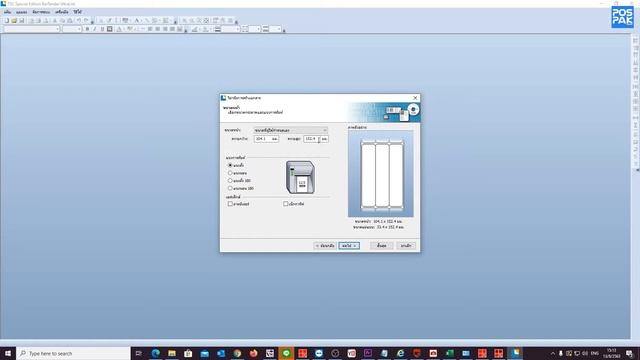Open Firefox from the taskbar
Viewport: 640px width, 360px height.
coord(253,353)
